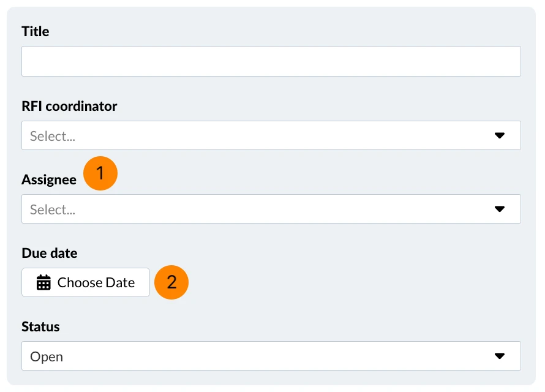Click the RFI coordinator label

pos(69,106)
